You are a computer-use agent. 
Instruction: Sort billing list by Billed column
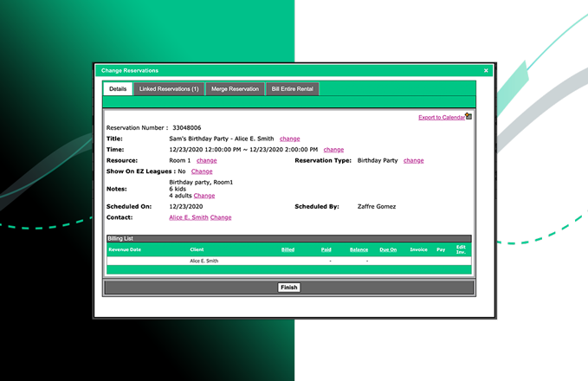[x=288, y=249]
